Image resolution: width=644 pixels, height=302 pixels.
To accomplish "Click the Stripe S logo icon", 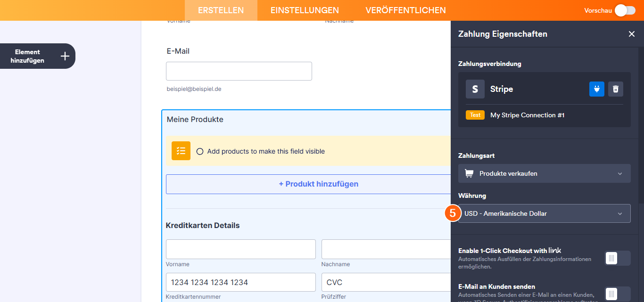I will [x=475, y=89].
